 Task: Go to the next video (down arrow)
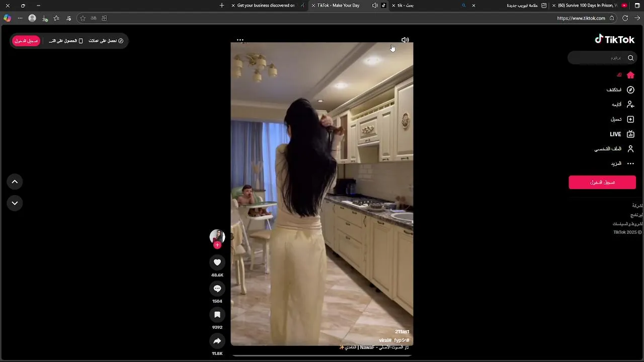click(15, 203)
